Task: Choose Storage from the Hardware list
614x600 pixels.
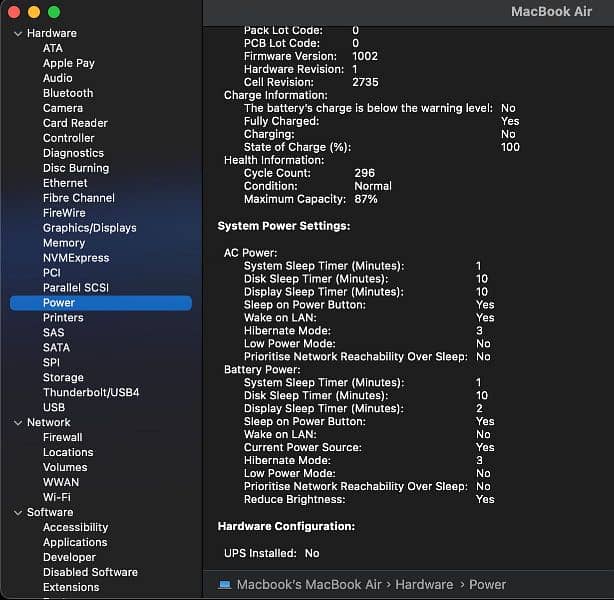Action: 63,377
